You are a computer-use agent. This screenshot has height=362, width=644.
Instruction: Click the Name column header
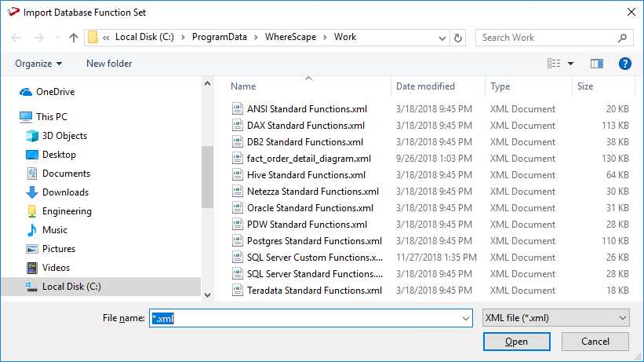click(x=244, y=86)
